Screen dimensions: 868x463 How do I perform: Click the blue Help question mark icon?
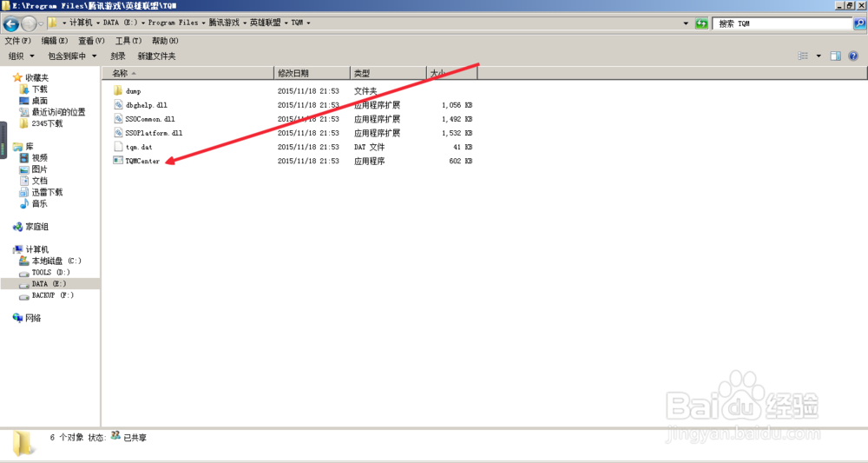coord(853,56)
